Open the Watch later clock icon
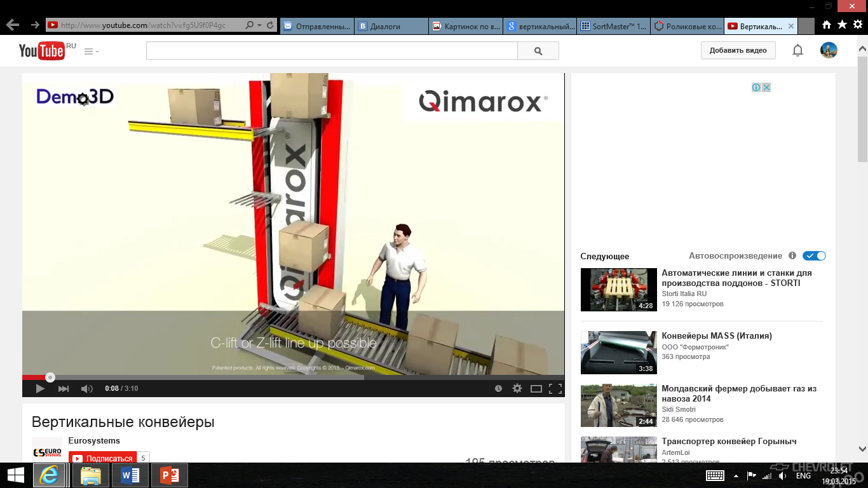The height and width of the screenshot is (488, 868). pos(498,388)
